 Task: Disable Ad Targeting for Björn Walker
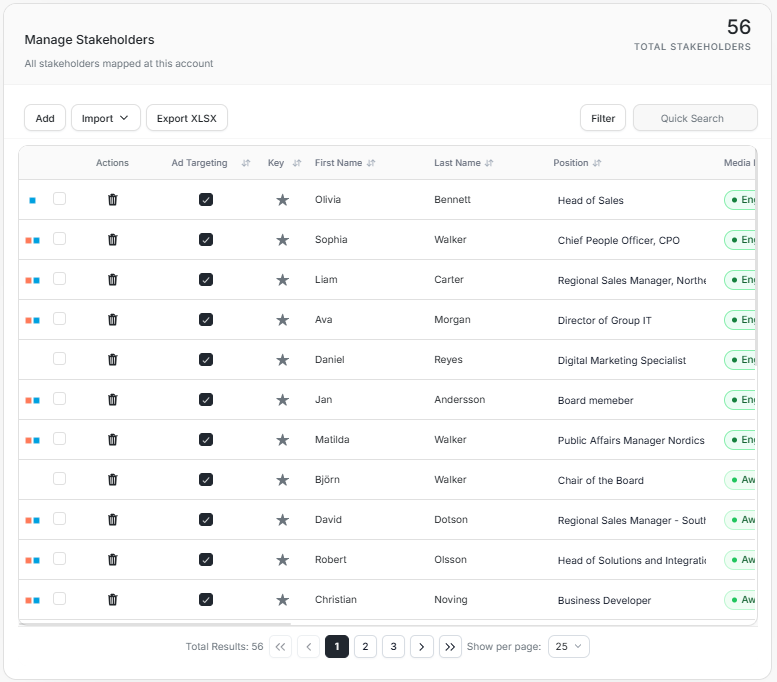(x=206, y=480)
